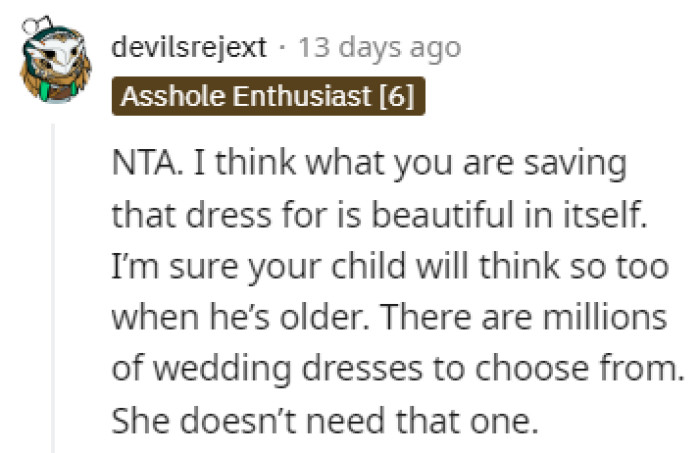The image size is (700, 453).
Task: Click the "13 days ago" timestamp
Action: point(379,48)
